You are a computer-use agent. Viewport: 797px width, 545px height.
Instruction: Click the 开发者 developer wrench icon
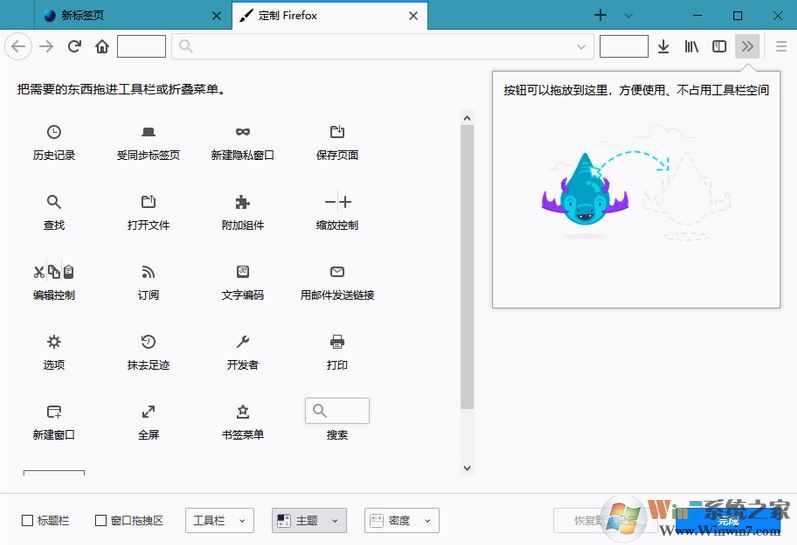coord(243,342)
